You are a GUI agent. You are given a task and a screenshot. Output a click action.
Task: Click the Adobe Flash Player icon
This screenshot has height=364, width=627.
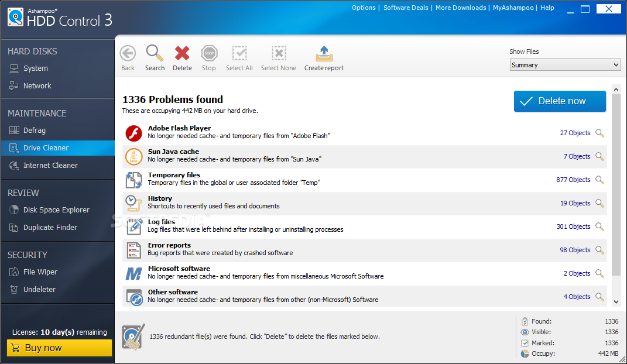pyautogui.click(x=134, y=133)
